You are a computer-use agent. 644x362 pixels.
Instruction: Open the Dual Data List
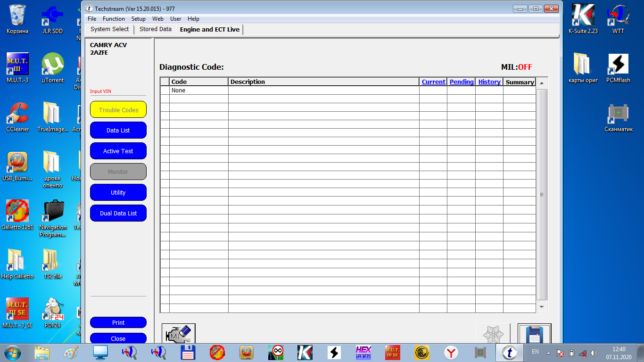point(118,214)
